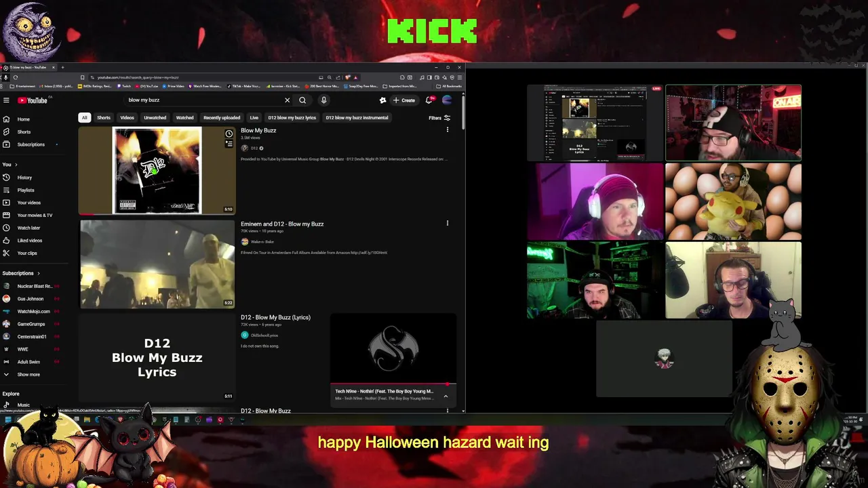
Task: Select the Live filter chip
Action: pos(254,117)
